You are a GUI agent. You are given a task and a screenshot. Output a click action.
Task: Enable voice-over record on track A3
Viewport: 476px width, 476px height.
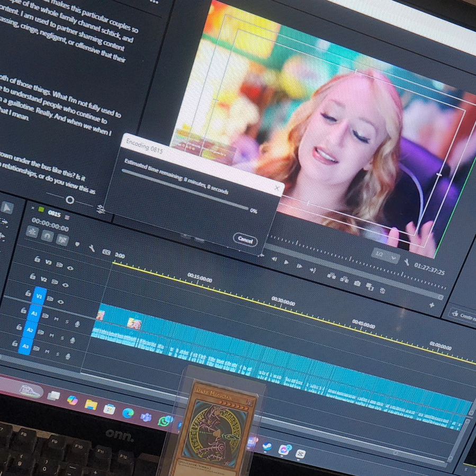[68, 356]
